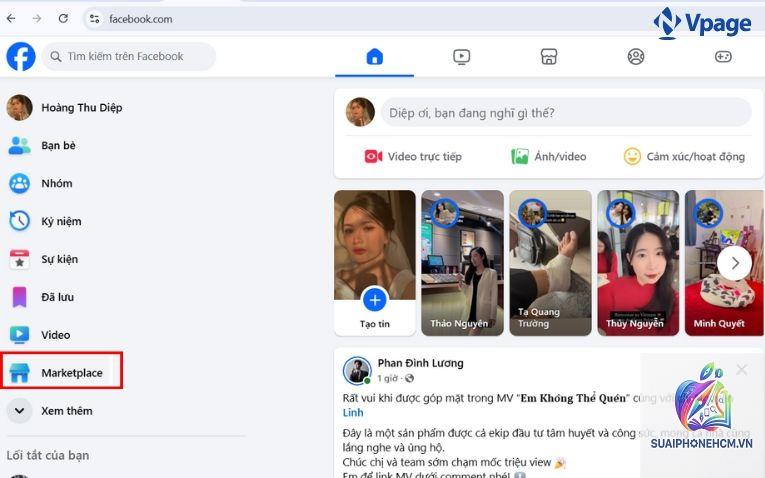
Task: Open site info icon beside facebook.com
Action: click(94, 19)
